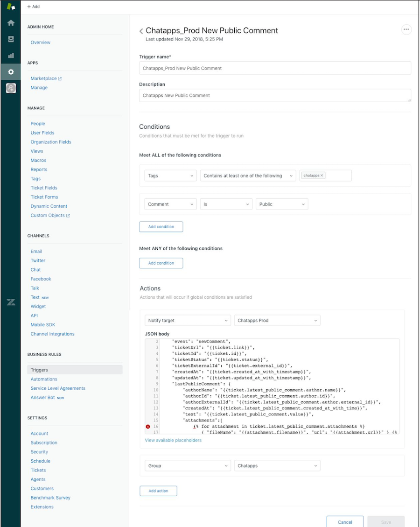Click the Zendesk logo at top left
Image resolution: width=420 pixels, height=527 pixels.
pyautogui.click(x=11, y=7)
